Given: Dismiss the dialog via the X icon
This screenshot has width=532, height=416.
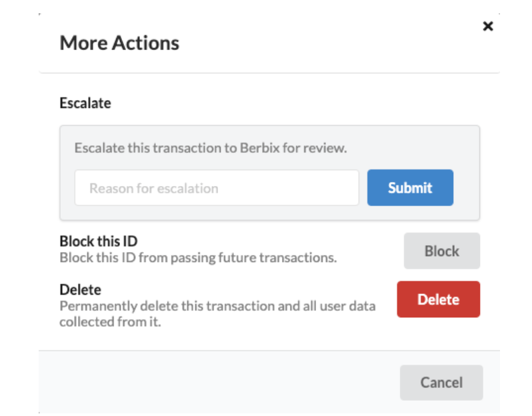Looking at the screenshot, I should coord(488,26).
